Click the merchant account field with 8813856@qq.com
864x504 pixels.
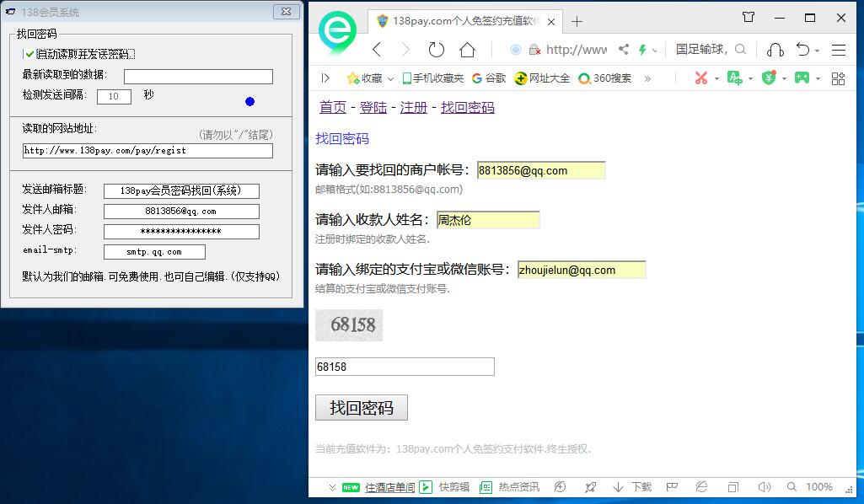coord(541,170)
